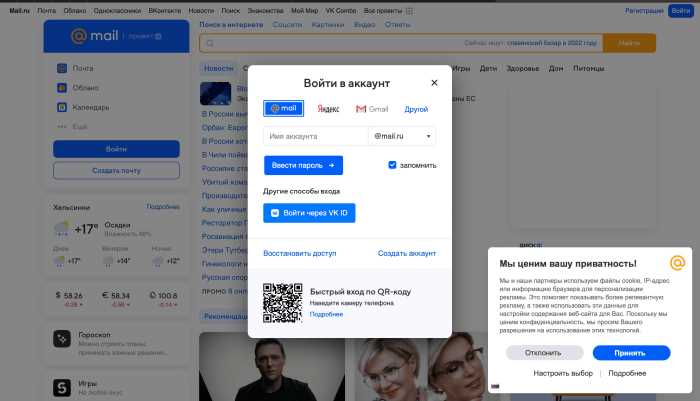This screenshot has width=700, height=401.
Task: Select the Gmail provider tab
Action: [372, 109]
